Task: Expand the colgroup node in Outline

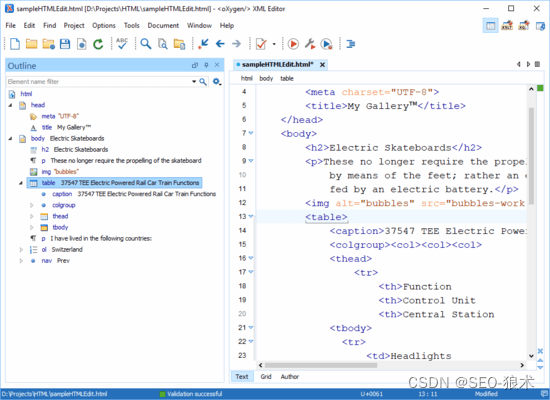Action: pyautogui.click(x=32, y=205)
